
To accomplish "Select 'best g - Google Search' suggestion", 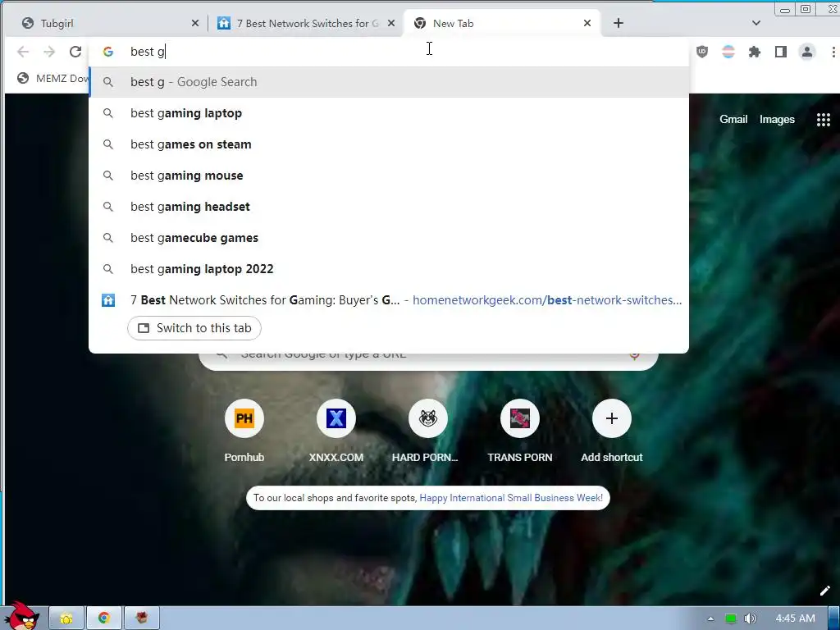I will pos(389,82).
